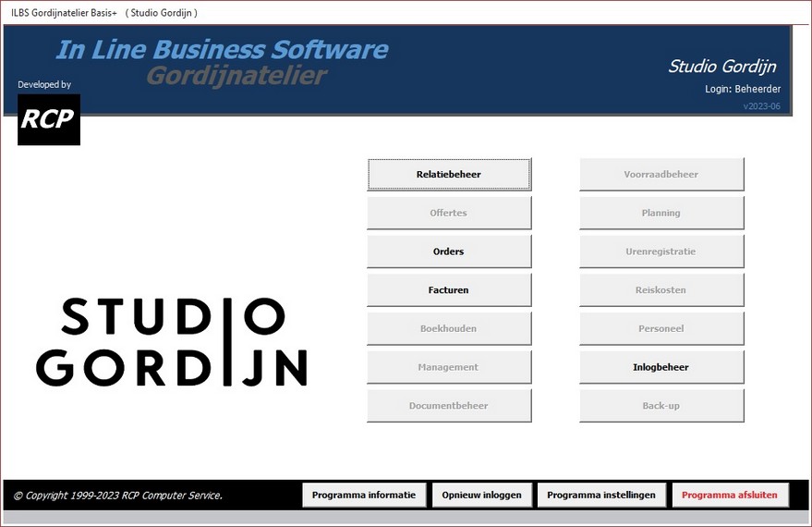812x527 pixels.
Task: Click the 'Developed by' label
Action: coord(44,84)
